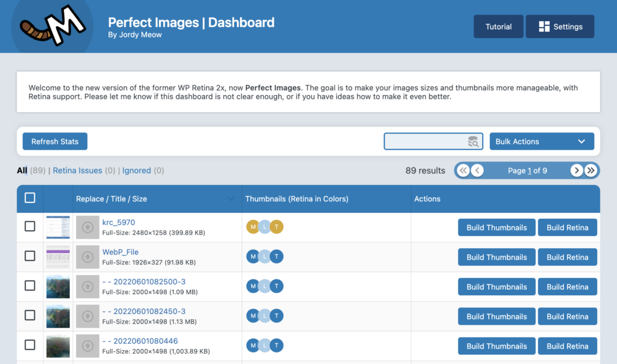
Task: Click replace upload icon for 20220601082450-3
Action: coord(87,316)
